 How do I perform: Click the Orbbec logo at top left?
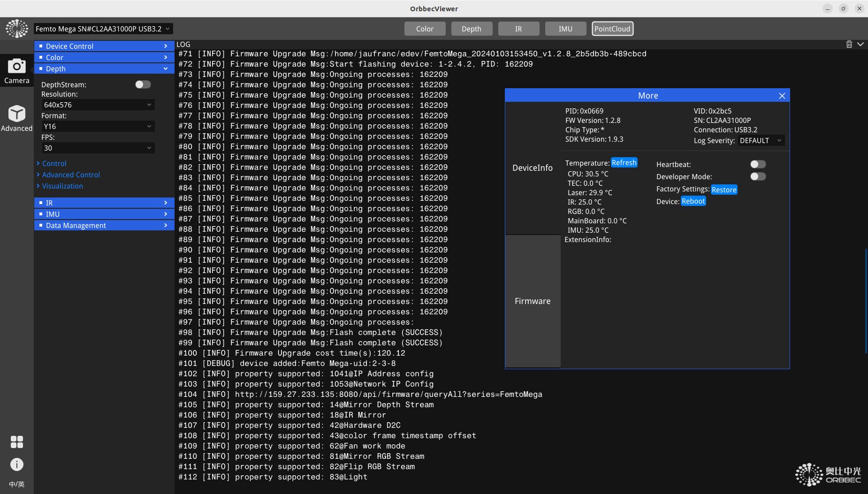17,29
